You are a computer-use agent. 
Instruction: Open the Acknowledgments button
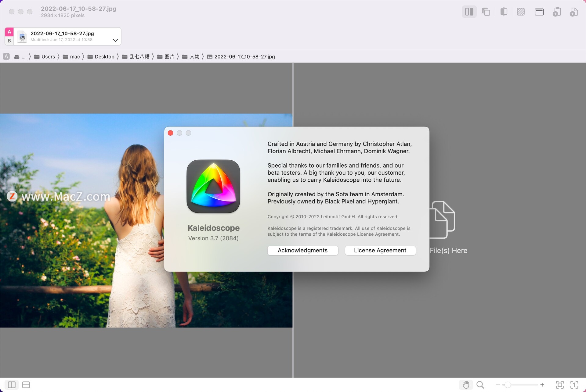(302, 250)
